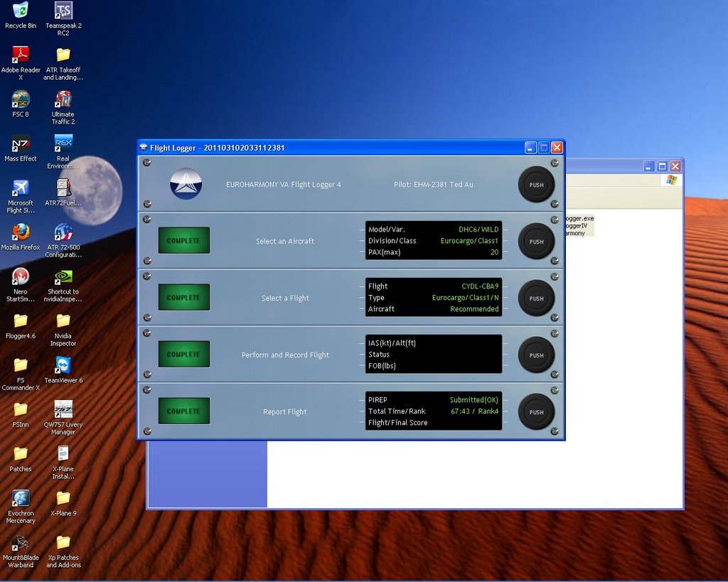Open the Adobe Reader X shortcut
This screenshot has width=728, height=582.
point(21,55)
